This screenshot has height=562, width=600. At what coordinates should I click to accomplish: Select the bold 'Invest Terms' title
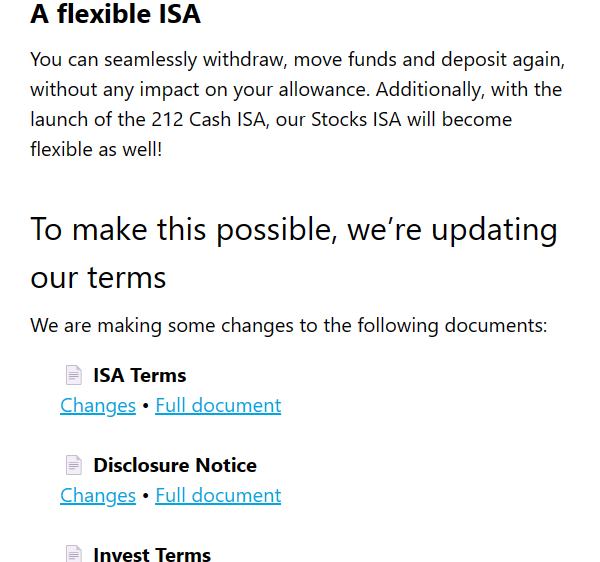(x=152, y=555)
